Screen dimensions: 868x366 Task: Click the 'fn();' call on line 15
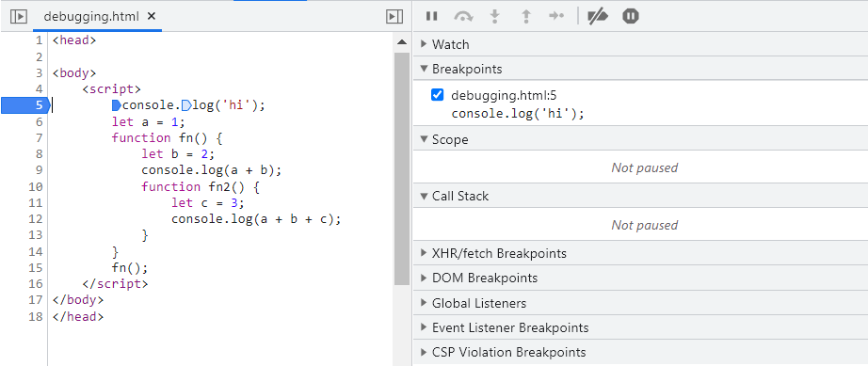(130, 268)
